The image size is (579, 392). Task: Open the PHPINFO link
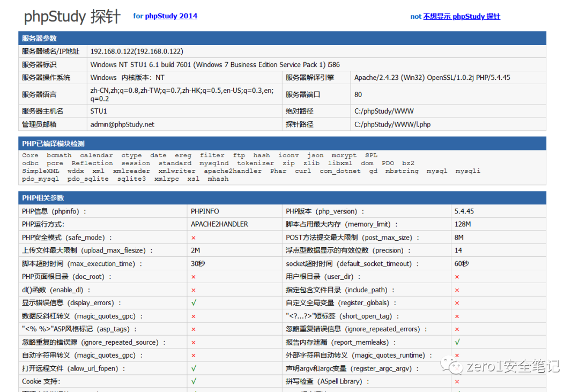(205, 211)
